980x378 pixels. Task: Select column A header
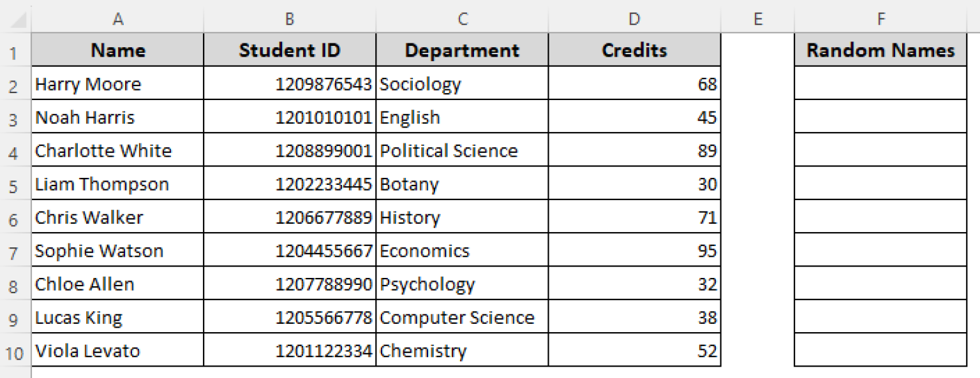[117, 19]
